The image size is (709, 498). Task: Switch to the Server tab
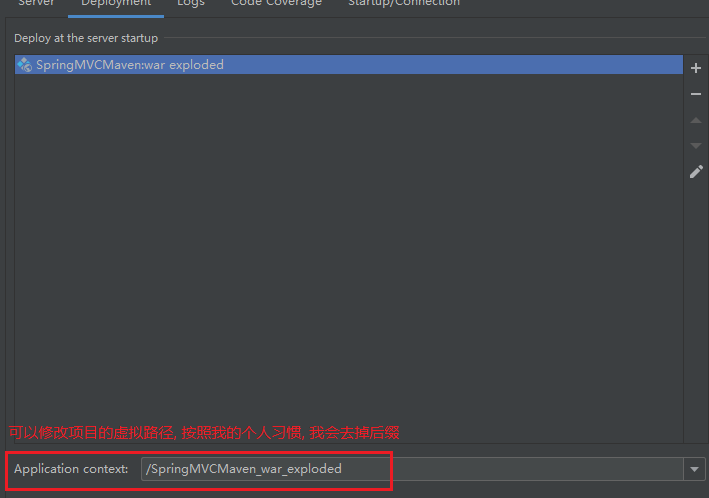click(36, 3)
